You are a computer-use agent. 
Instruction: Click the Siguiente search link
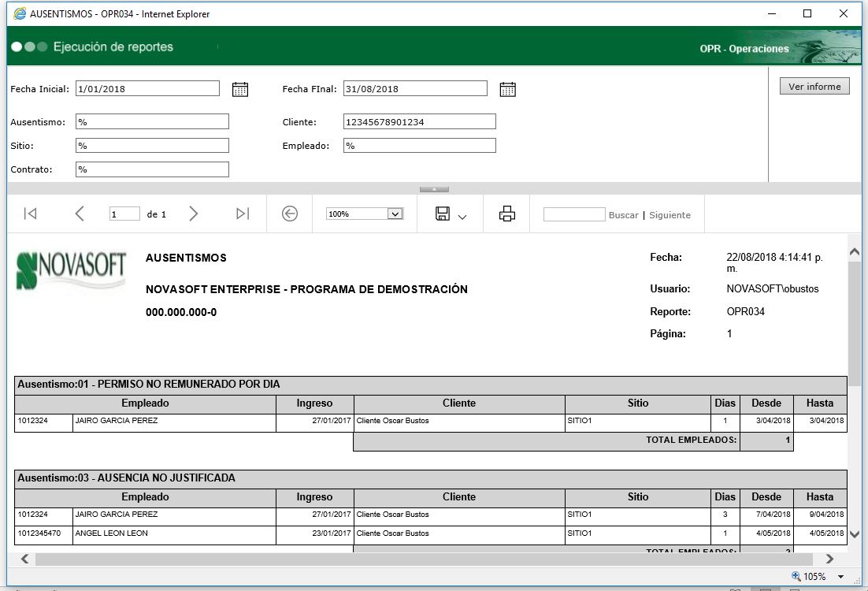(x=670, y=215)
